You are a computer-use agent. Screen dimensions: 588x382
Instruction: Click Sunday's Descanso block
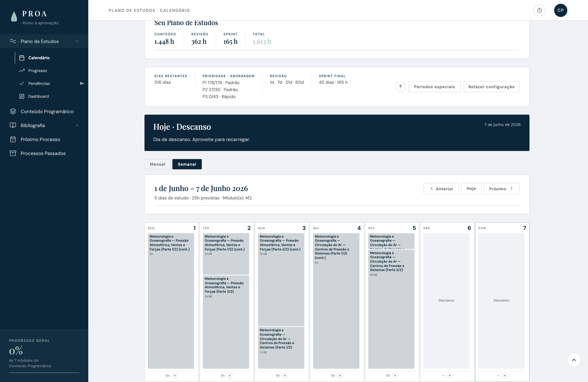[x=502, y=301]
